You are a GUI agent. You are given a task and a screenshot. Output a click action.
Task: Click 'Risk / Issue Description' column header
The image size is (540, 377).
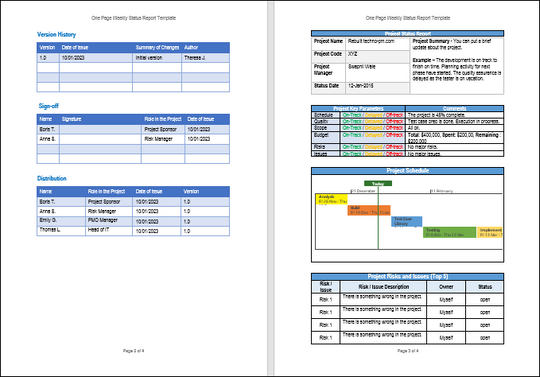tap(383, 287)
